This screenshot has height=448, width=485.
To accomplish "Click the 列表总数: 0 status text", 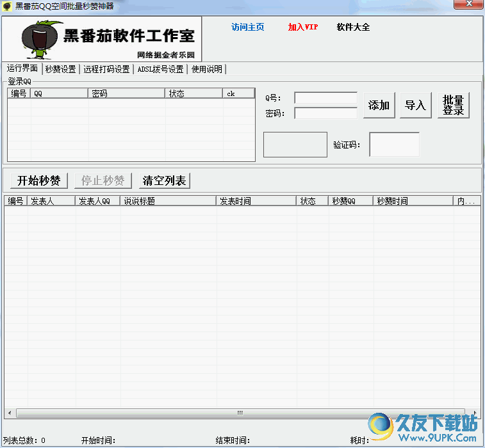I will point(24,440).
